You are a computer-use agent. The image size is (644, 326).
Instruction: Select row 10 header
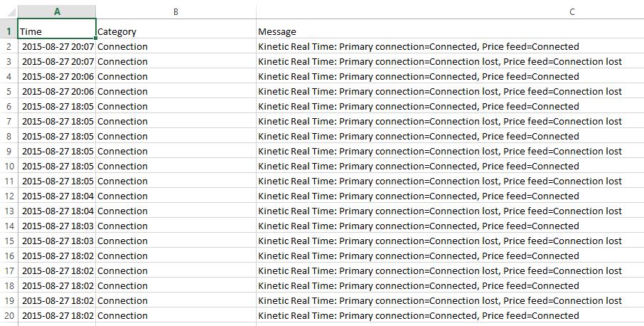pos(9,166)
